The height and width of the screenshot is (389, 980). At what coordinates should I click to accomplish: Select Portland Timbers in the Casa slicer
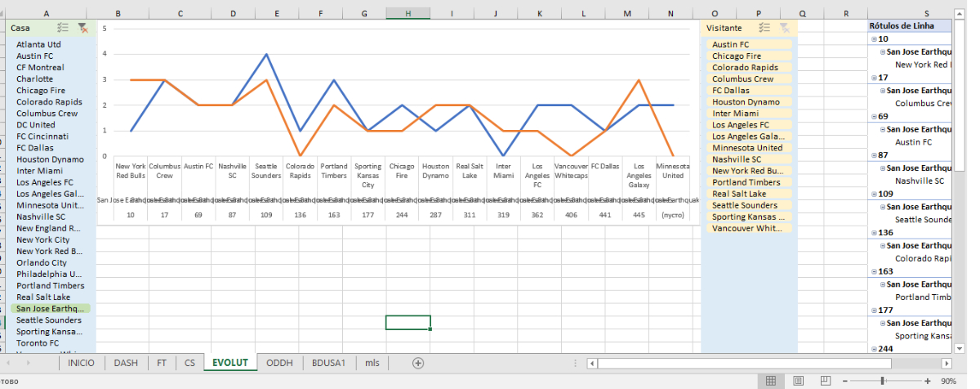click(50, 286)
